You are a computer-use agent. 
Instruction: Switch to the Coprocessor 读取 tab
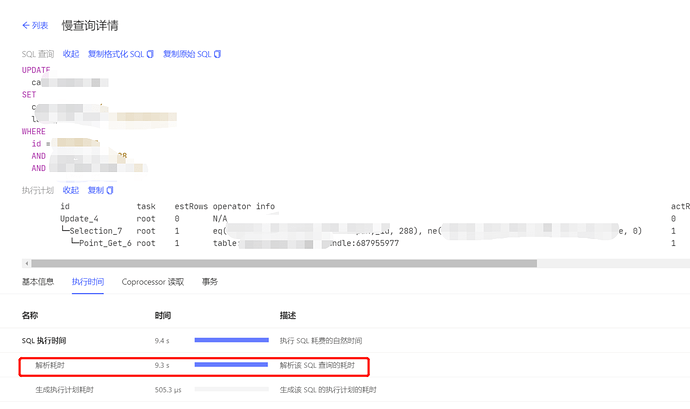[x=153, y=282]
